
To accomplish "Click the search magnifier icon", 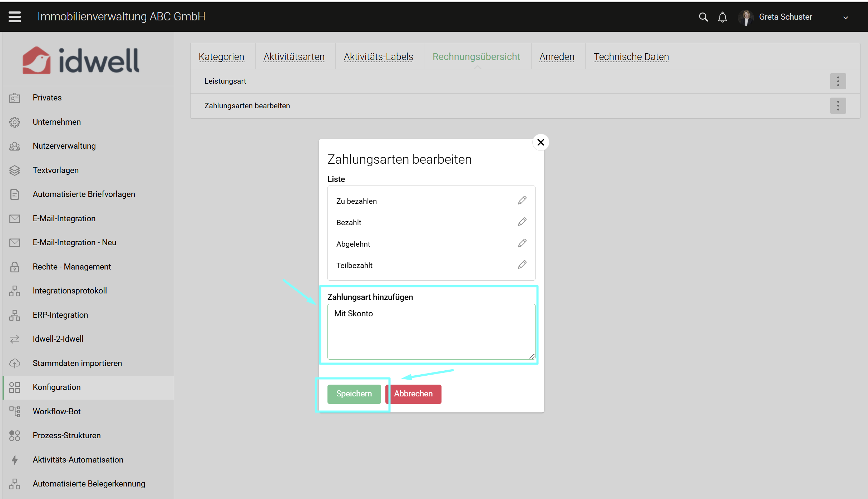I will coord(703,17).
